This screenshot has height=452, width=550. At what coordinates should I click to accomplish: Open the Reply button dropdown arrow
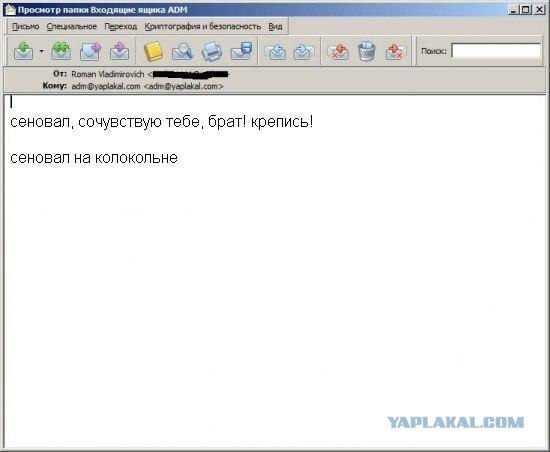click(41, 52)
